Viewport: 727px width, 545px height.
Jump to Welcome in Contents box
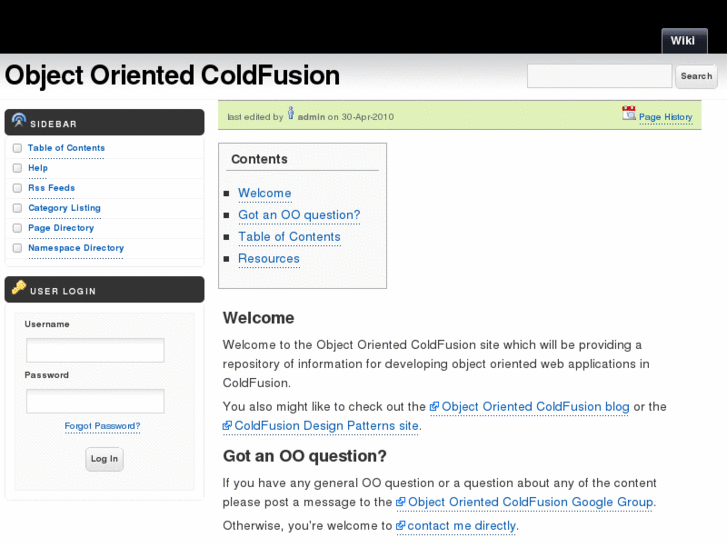tap(265, 193)
